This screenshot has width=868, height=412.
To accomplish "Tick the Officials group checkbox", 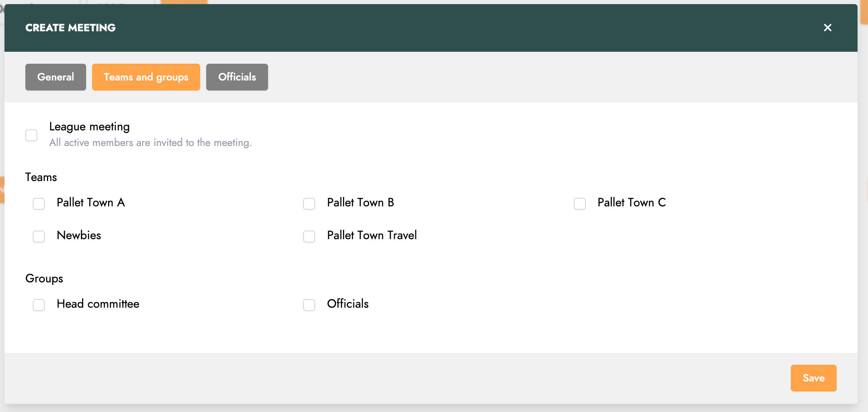I will (x=309, y=305).
